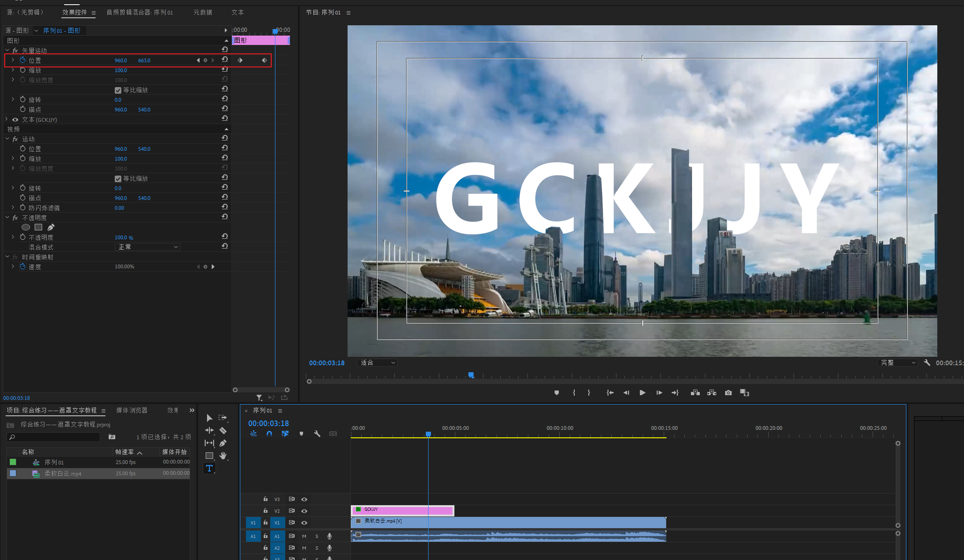Mute audio track A1
Screen dimensions: 964x560
pos(304,536)
